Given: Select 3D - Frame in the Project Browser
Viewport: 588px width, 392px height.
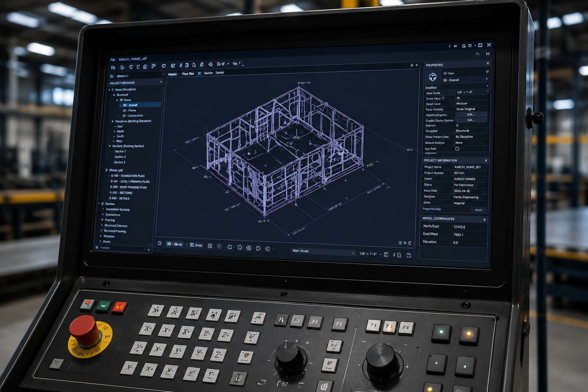Looking at the screenshot, I should [x=129, y=110].
